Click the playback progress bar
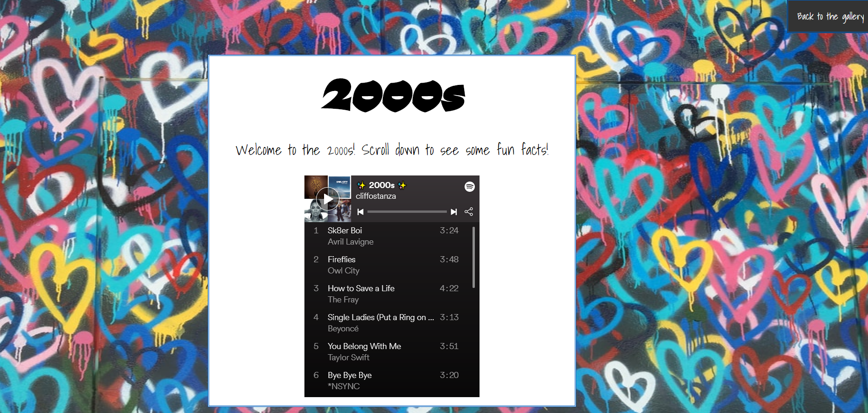 [407, 212]
